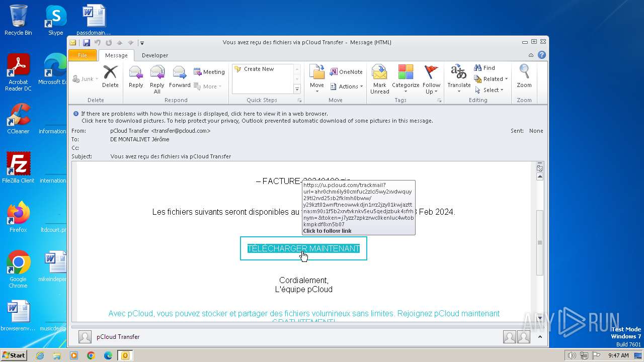Click Chrome icon in taskbar
The width and height of the screenshot is (644, 362).
[91, 355]
